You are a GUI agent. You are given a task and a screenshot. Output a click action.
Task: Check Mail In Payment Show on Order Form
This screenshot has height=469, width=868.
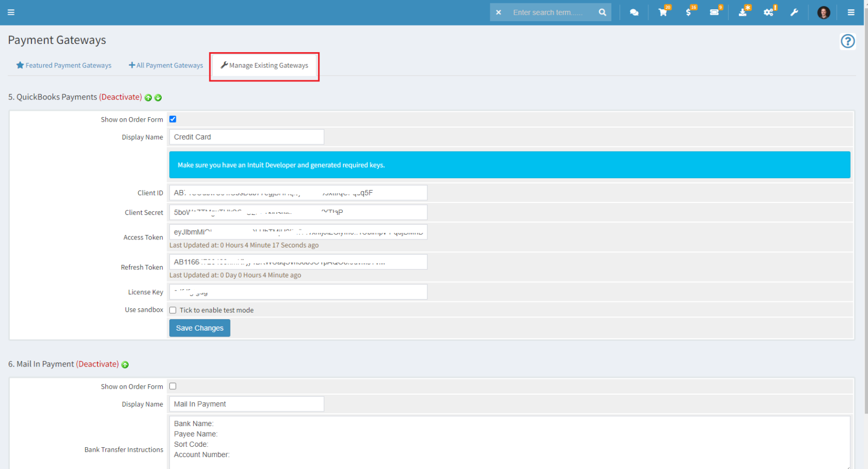click(173, 386)
